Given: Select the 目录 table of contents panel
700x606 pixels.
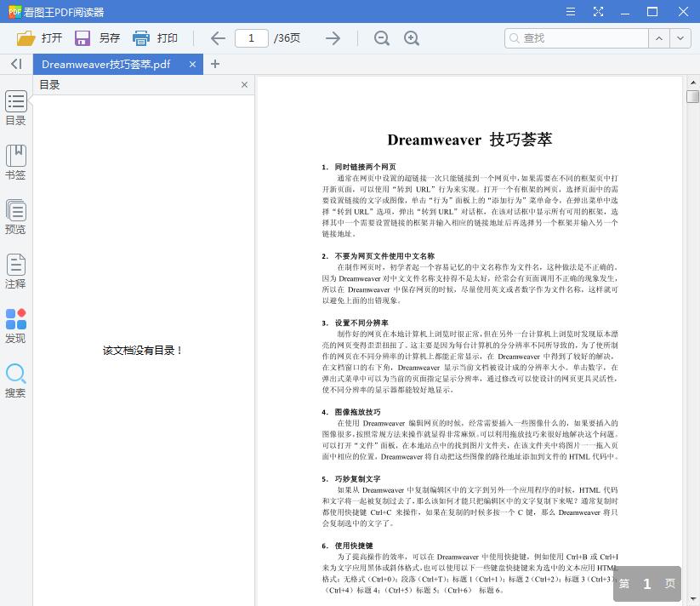Looking at the screenshot, I should pyautogui.click(x=15, y=107).
